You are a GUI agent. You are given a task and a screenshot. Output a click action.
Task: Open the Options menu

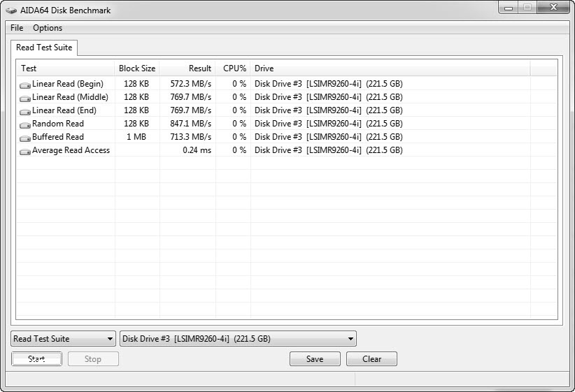[x=48, y=28]
